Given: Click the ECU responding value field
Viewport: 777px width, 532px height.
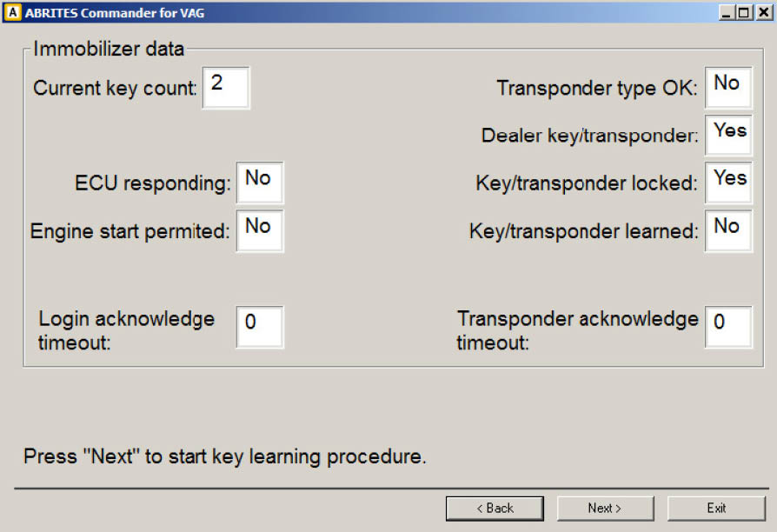Looking at the screenshot, I should point(260,183).
